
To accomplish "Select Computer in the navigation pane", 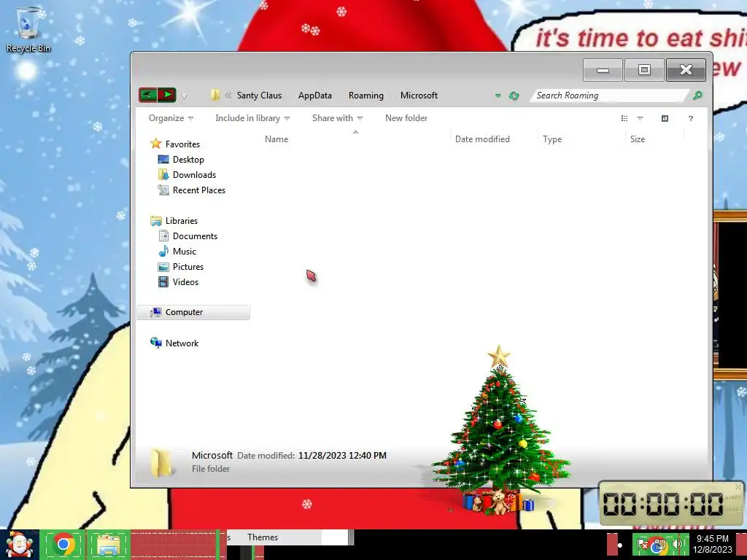I will (193, 312).
